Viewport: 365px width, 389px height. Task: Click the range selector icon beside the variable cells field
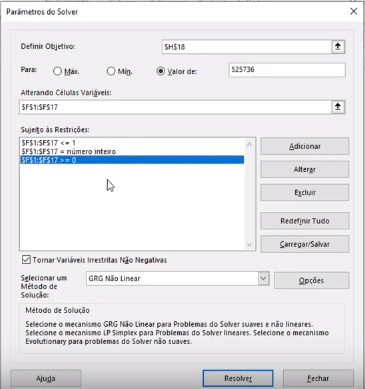click(x=338, y=107)
